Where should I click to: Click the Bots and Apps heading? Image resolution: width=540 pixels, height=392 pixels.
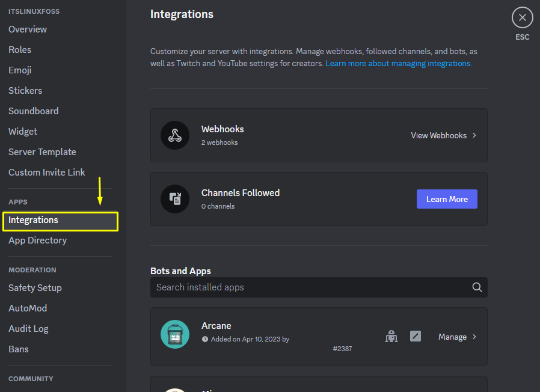click(180, 271)
